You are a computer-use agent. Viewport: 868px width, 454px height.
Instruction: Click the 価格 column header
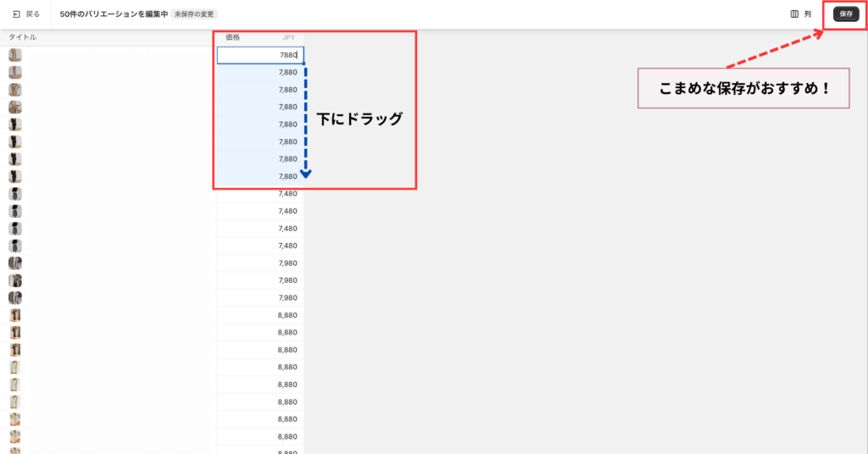tap(233, 37)
